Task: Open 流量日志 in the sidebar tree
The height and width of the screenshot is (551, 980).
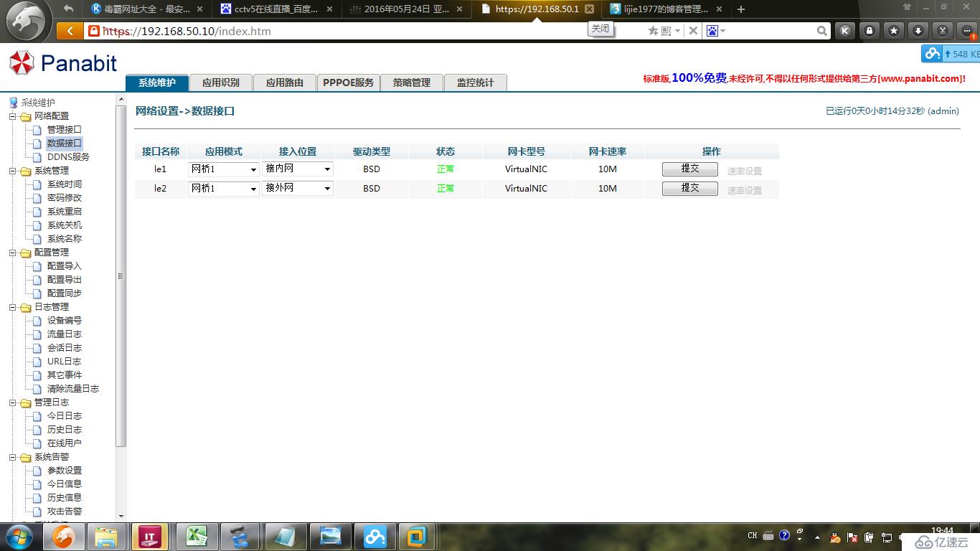Action: coord(65,334)
